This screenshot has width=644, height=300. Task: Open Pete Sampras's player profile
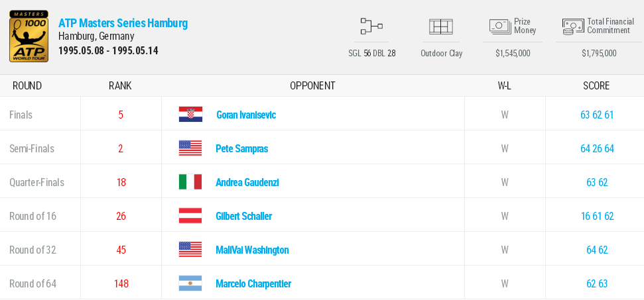tap(242, 148)
